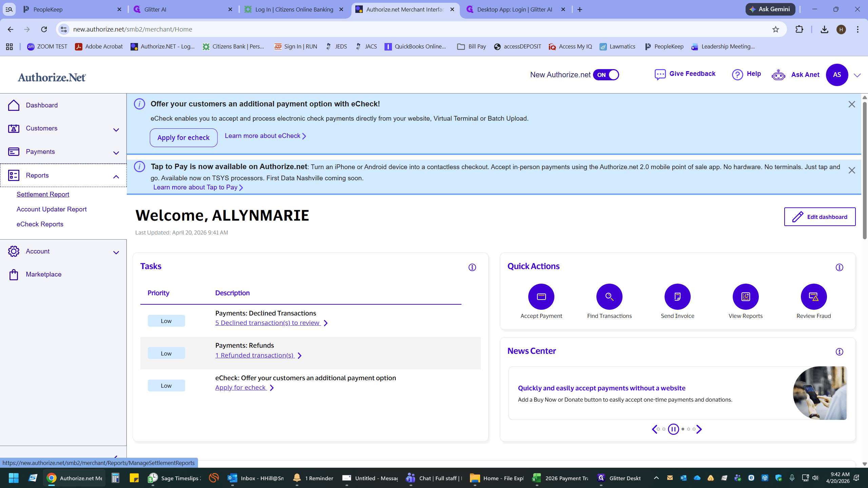
Task: Open eCheck Reports in sidebar
Action: [40, 224]
